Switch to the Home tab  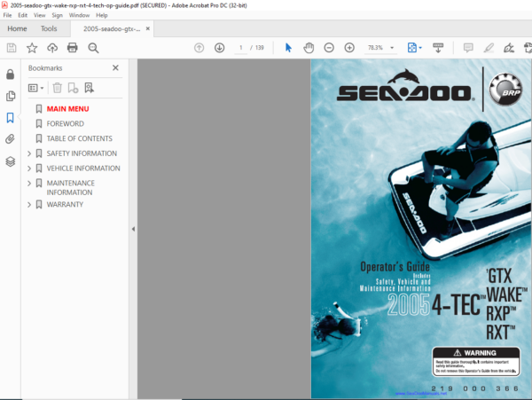click(17, 29)
